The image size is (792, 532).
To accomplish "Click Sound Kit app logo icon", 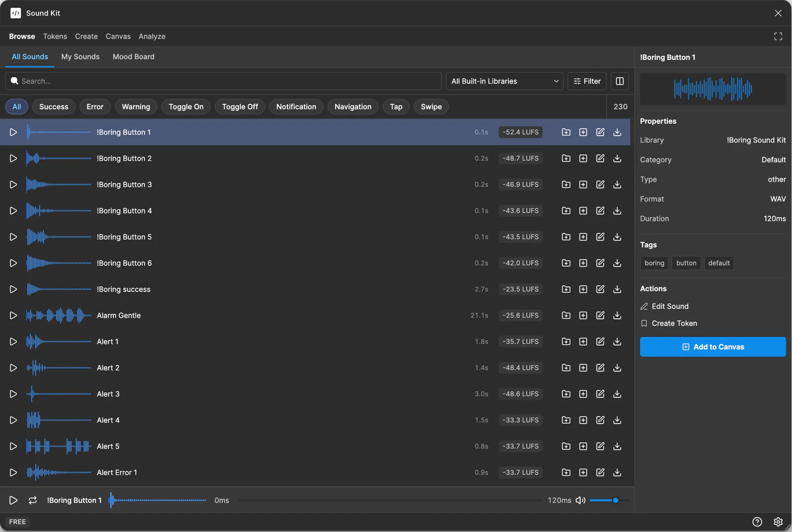I will pos(15,13).
